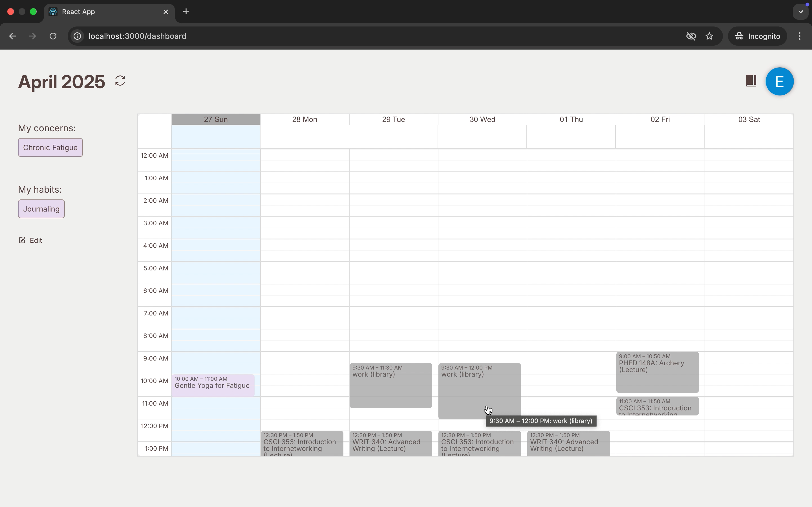Screen dimensions: 812x507
Task: Open Gentle Yoga for Fatigue event
Action: tap(213, 386)
